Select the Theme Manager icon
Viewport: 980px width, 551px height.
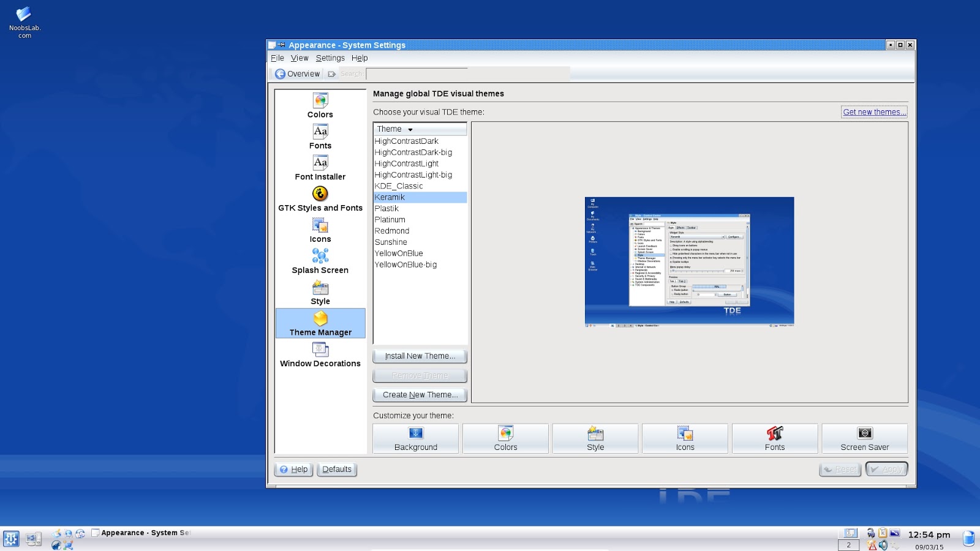[x=320, y=323]
